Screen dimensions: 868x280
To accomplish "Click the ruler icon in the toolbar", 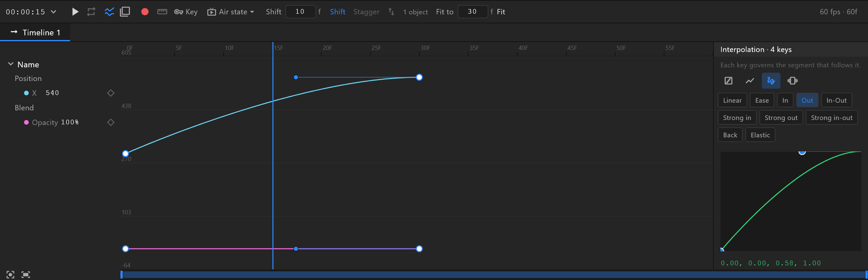I will point(162,12).
